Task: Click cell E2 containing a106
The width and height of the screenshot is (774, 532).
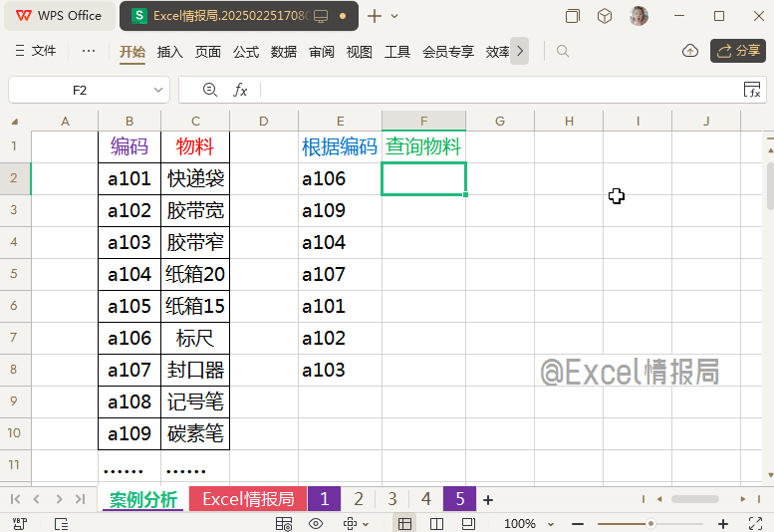Action: tap(340, 178)
